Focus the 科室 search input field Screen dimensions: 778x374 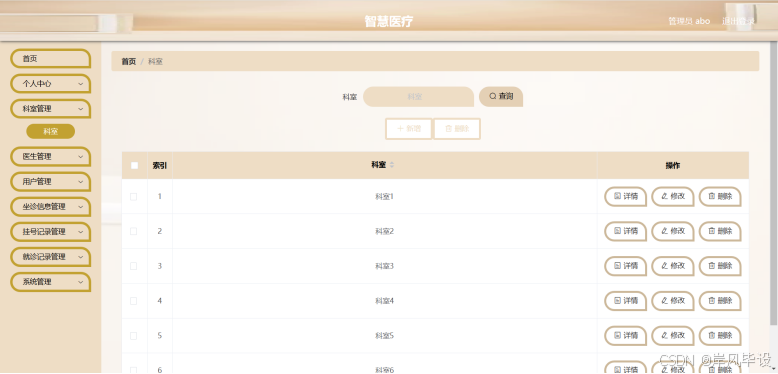[x=418, y=97]
